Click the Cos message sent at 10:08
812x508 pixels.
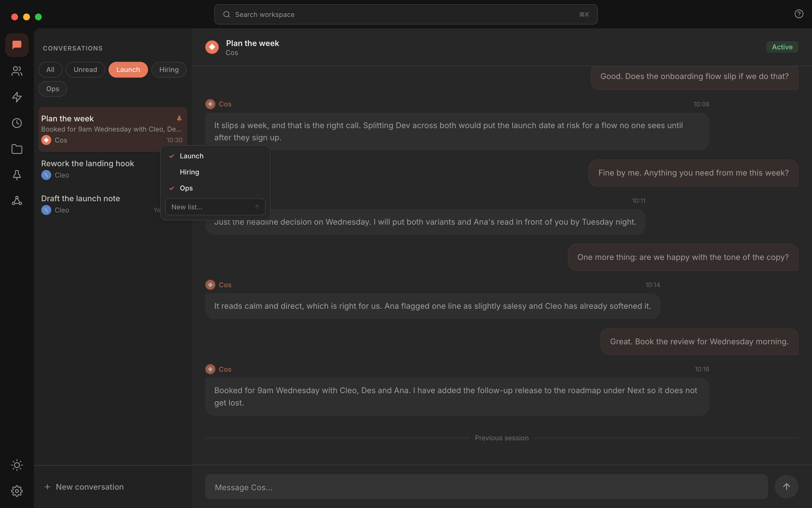click(x=457, y=131)
